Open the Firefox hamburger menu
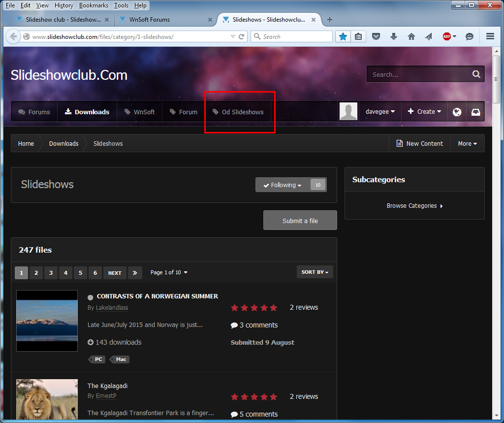Image resolution: width=504 pixels, height=423 pixels. [x=490, y=36]
